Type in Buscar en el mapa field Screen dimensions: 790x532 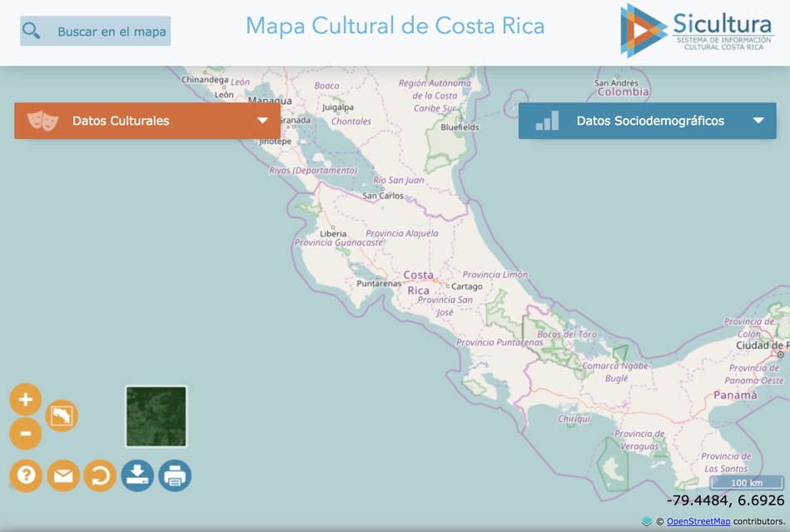(x=112, y=32)
